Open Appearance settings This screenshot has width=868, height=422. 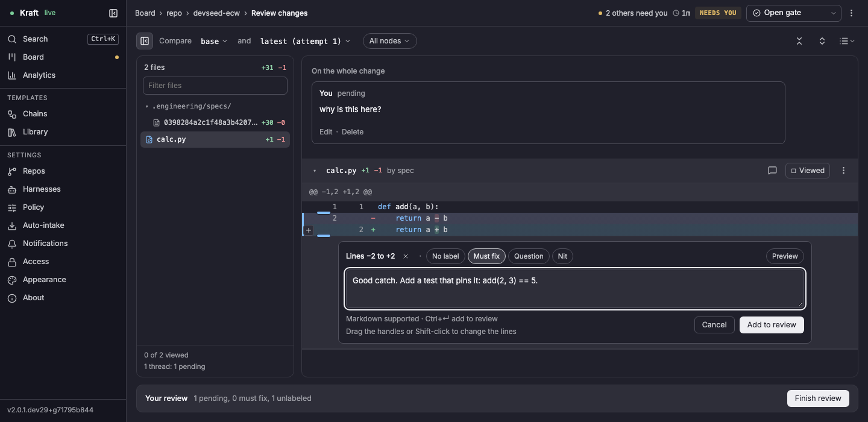(63, 280)
